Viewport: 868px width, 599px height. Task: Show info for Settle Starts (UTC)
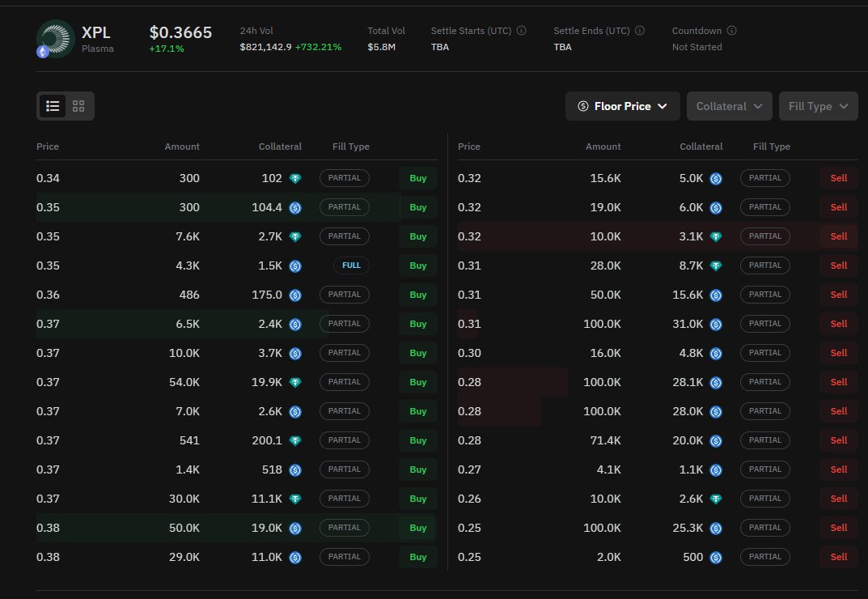click(522, 31)
